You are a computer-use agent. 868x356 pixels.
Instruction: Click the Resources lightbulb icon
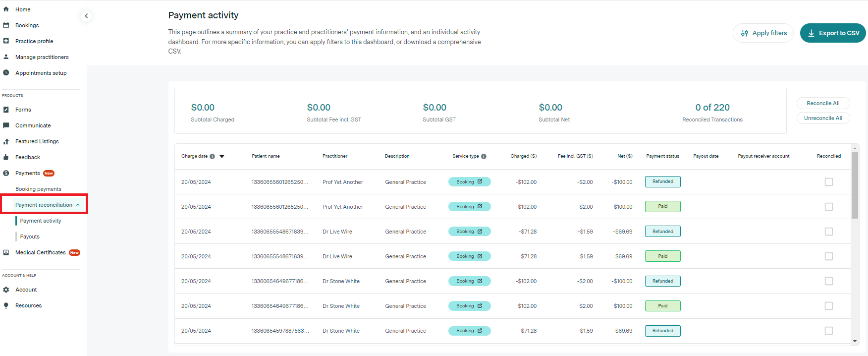[6, 305]
